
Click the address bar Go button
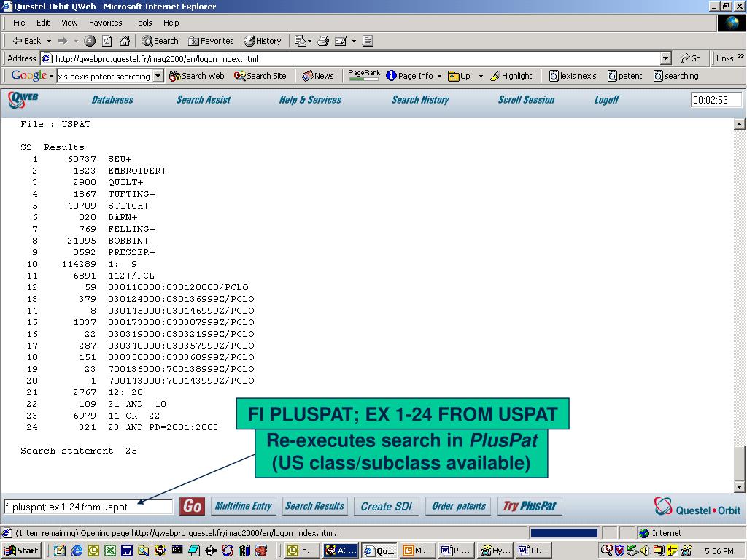[691, 58]
